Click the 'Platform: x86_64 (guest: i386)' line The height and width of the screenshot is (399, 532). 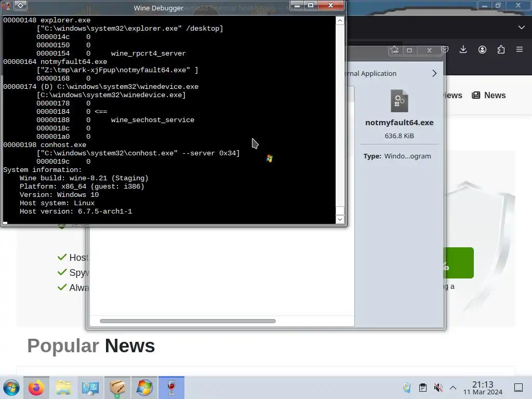point(82,187)
